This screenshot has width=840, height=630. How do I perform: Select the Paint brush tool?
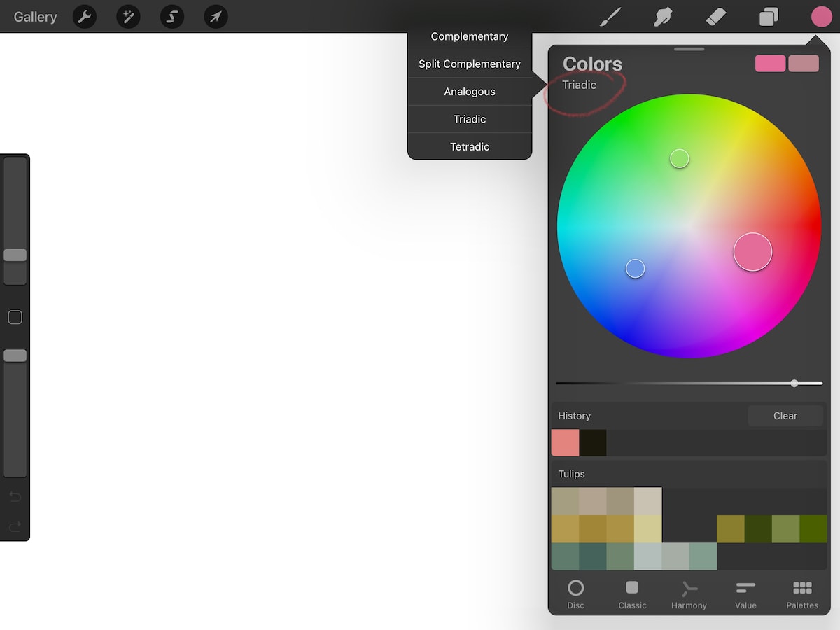(x=610, y=17)
